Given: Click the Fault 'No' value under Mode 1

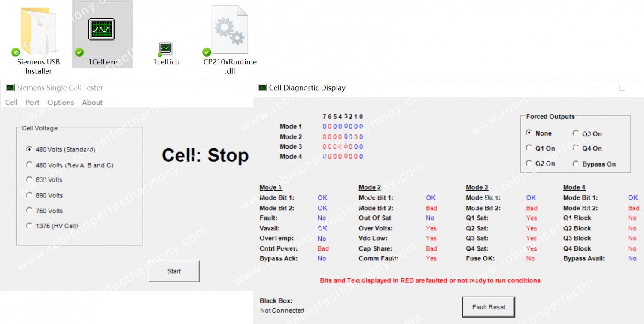Looking at the screenshot, I should coord(322,218).
